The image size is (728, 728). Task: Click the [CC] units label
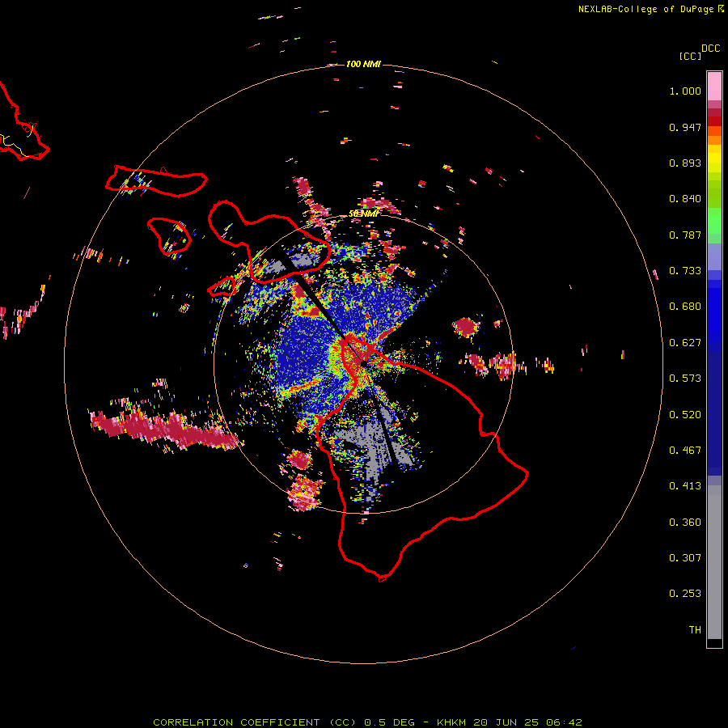pyautogui.click(x=690, y=56)
